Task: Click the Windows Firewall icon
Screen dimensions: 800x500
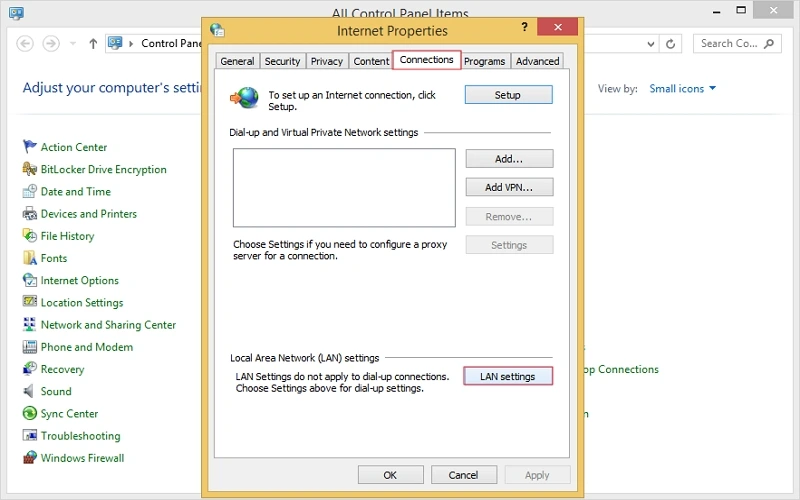Action: click(x=30, y=458)
